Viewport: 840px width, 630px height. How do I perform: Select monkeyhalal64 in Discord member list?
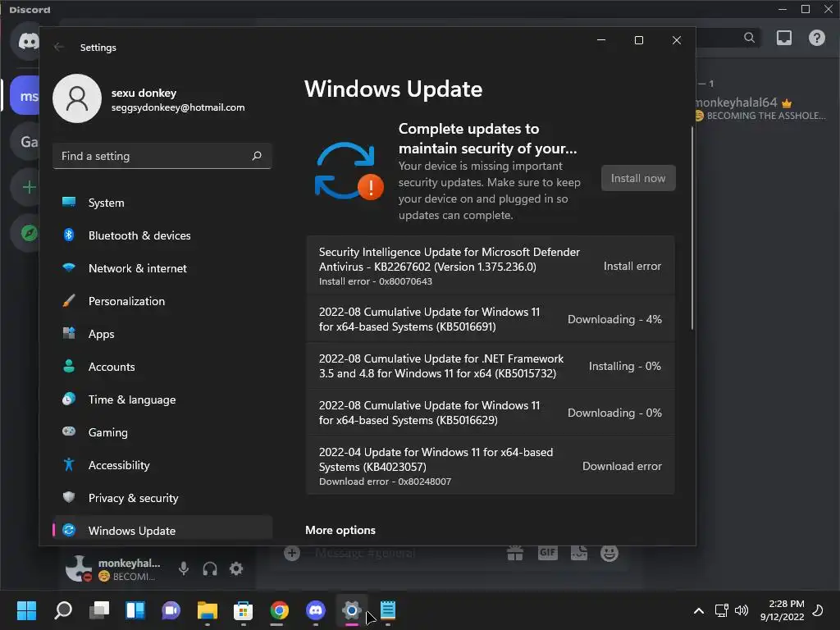(760, 107)
